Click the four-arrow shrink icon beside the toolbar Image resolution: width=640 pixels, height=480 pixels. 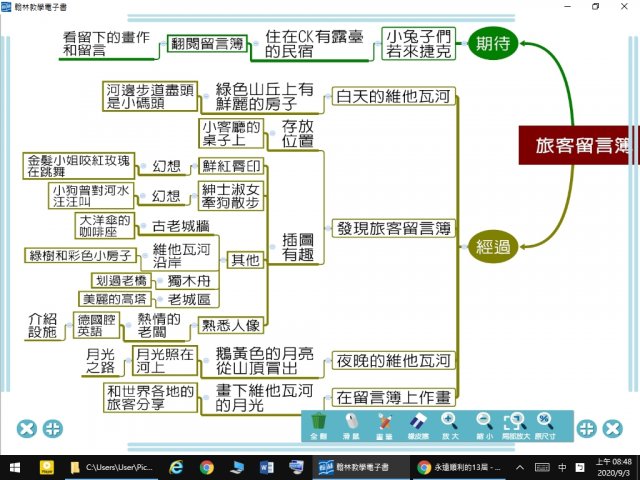point(588,429)
